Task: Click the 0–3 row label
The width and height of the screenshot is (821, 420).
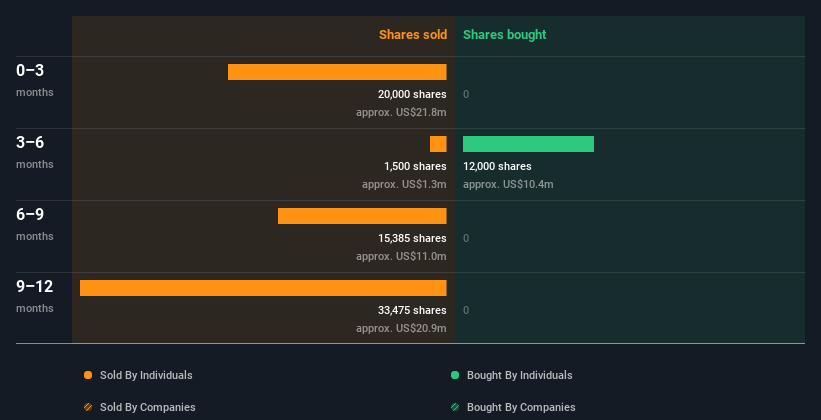Action: pyautogui.click(x=30, y=70)
